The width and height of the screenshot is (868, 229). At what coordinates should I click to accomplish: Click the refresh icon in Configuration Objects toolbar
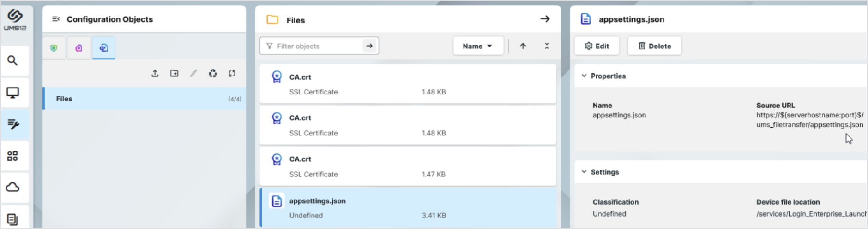[232, 73]
